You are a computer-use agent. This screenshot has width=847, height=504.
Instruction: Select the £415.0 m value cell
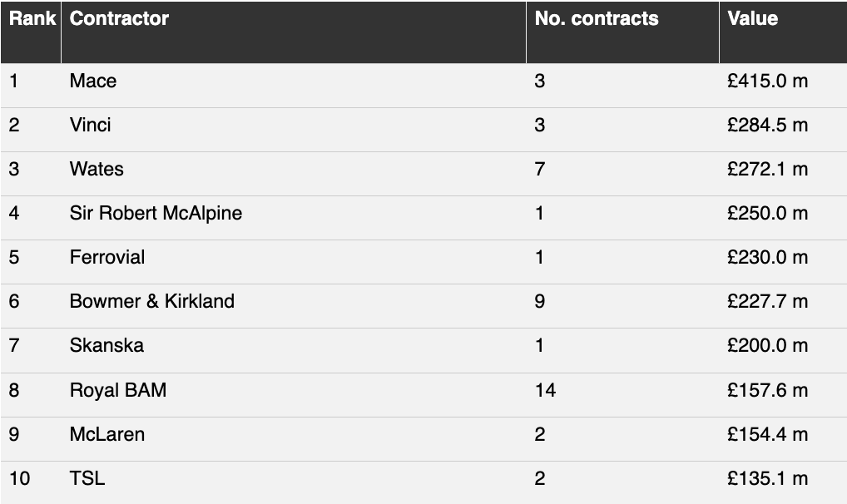[767, 81]
